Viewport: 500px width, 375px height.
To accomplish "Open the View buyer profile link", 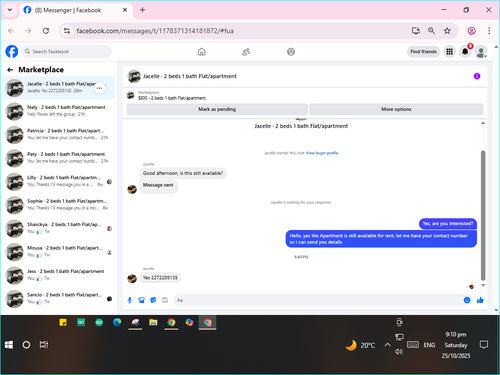I will coord(322,153).
